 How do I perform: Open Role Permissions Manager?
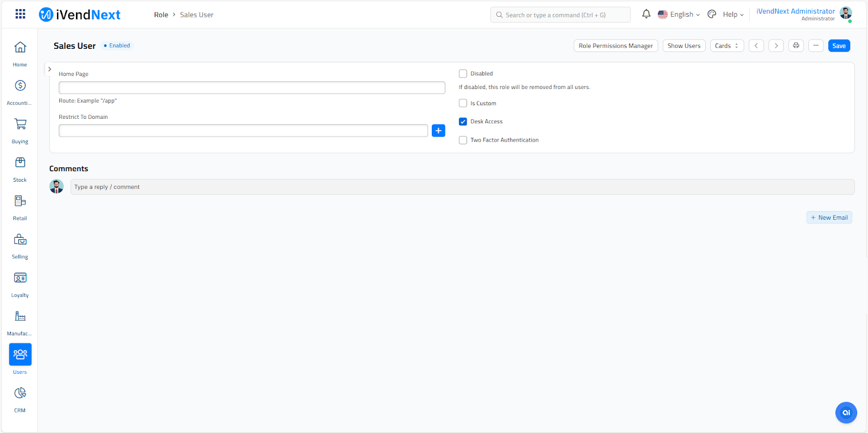(x=616, y=46)
